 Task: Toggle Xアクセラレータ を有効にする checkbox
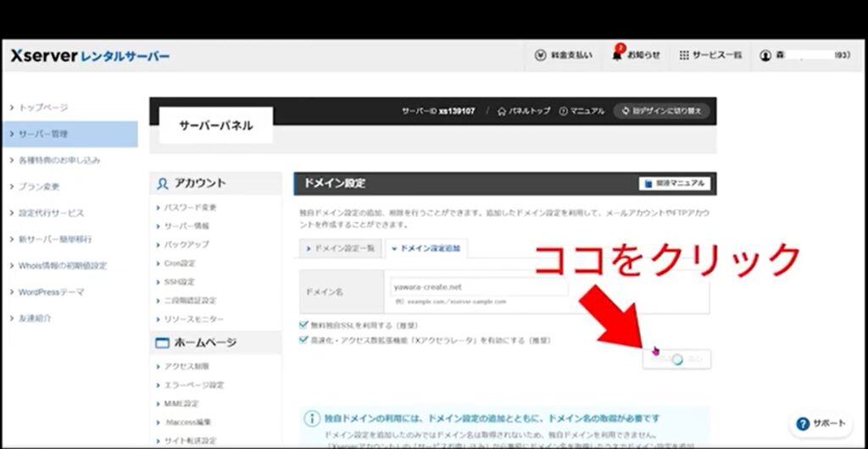pos(303,340)
